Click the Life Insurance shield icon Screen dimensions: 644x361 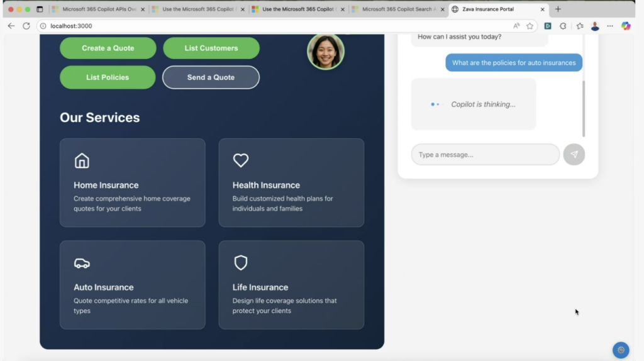[x=241, y=262]
